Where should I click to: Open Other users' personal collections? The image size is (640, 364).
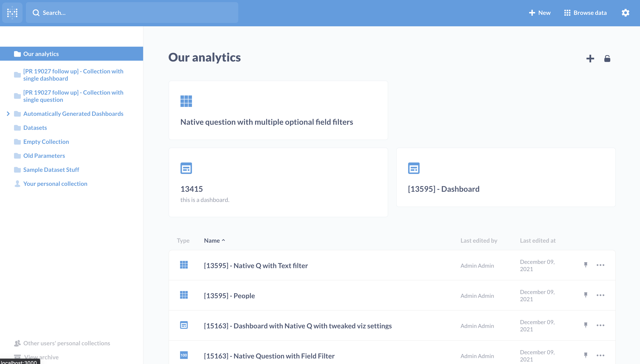coord(66,343)
